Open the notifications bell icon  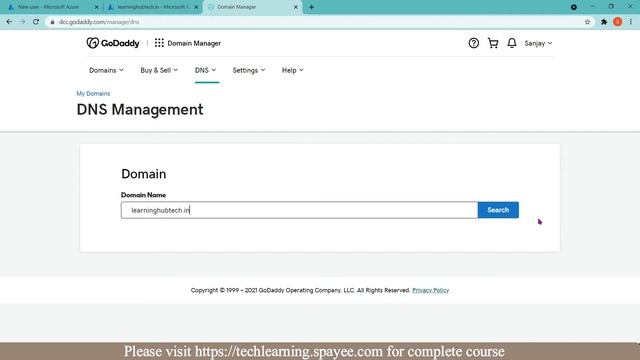512,43
